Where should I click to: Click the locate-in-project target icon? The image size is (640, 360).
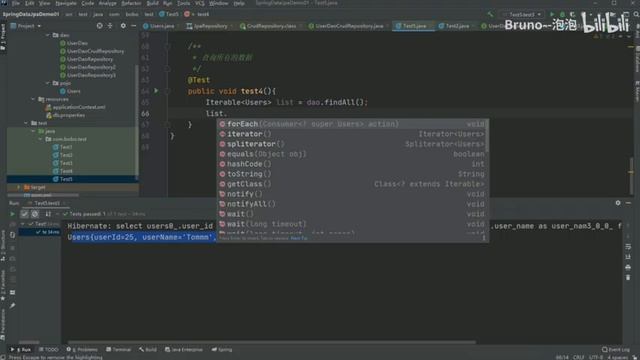(x=100, y=26)
